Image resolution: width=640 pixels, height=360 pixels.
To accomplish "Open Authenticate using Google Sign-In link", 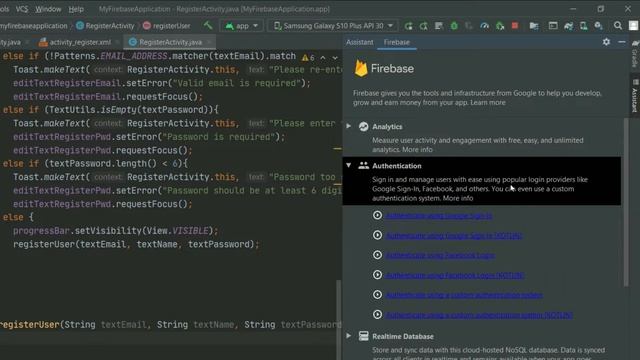I will point(439,216).
